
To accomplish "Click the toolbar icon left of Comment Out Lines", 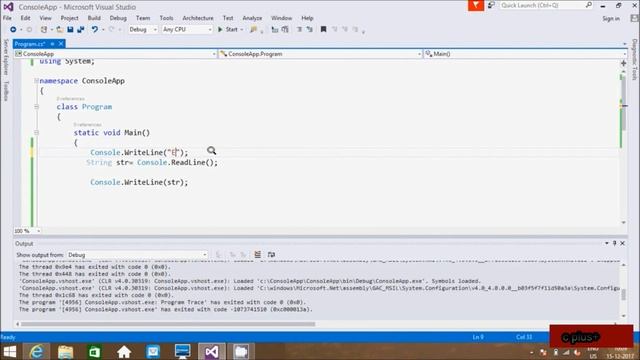I will tap(285, 29).
